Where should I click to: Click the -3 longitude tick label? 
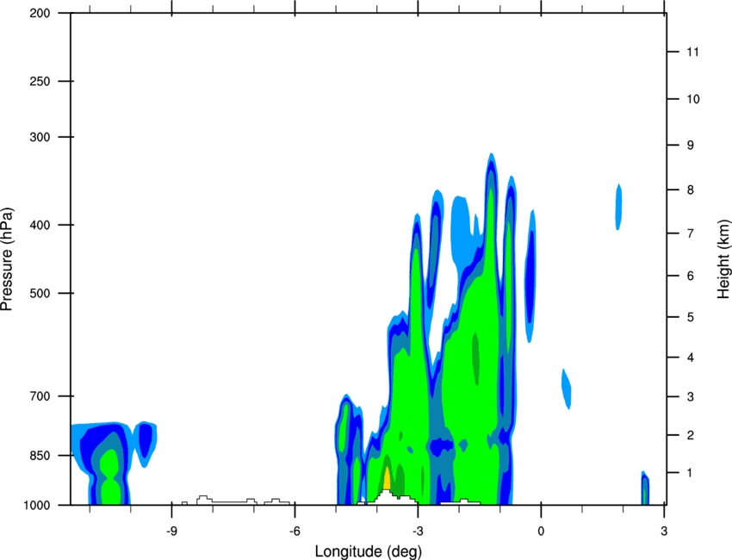pyautogui.click(x=418, y=532)
